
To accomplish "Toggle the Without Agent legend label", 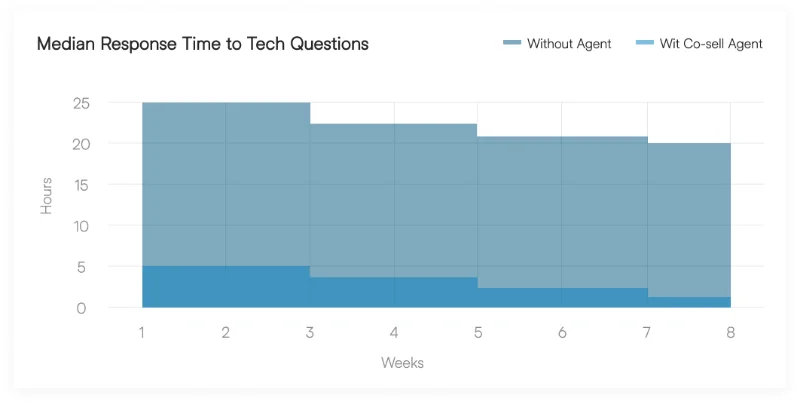I will tap(569, 44).
